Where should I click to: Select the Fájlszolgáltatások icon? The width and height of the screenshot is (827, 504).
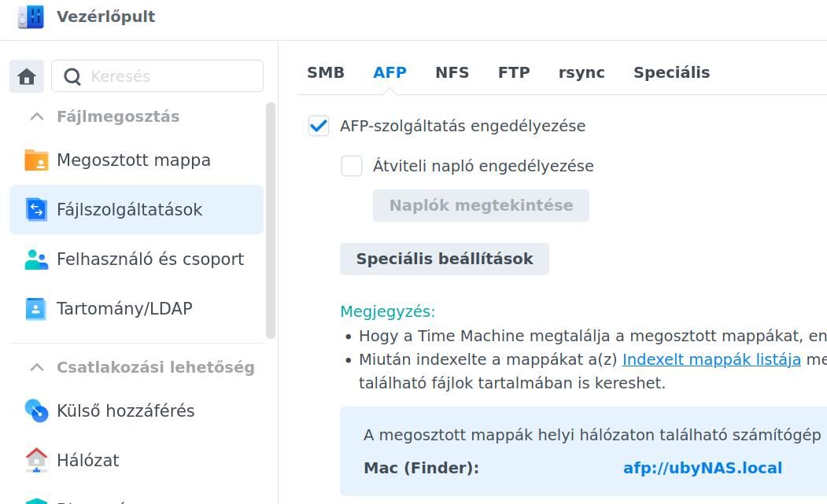(36, 209)
